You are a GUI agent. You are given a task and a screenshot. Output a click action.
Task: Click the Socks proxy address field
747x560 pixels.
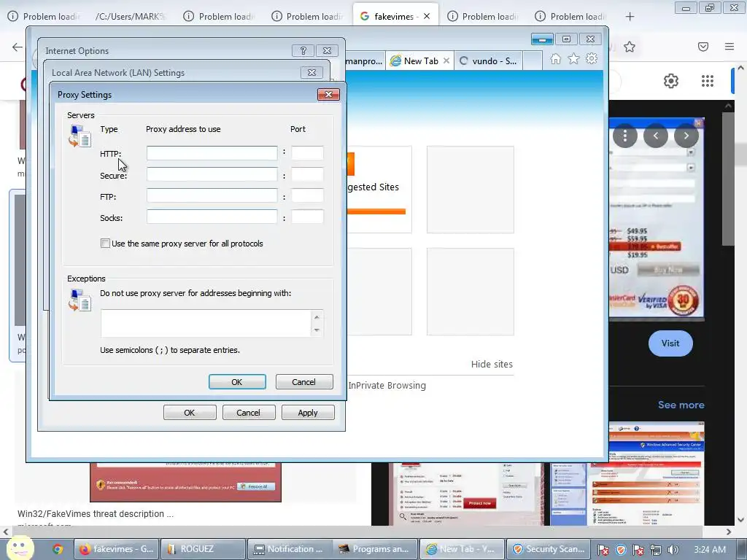click(x=212, y=217)
